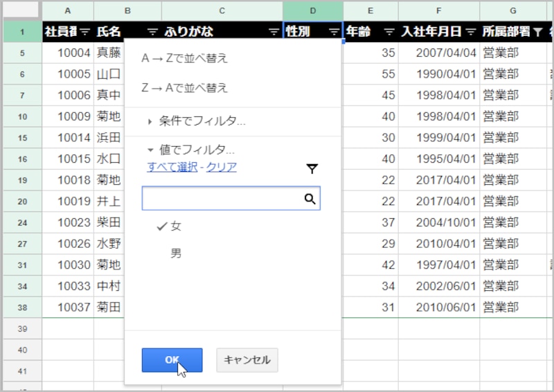Click the filter icon in 社員番号 header
554x392 pixels.
85,31
